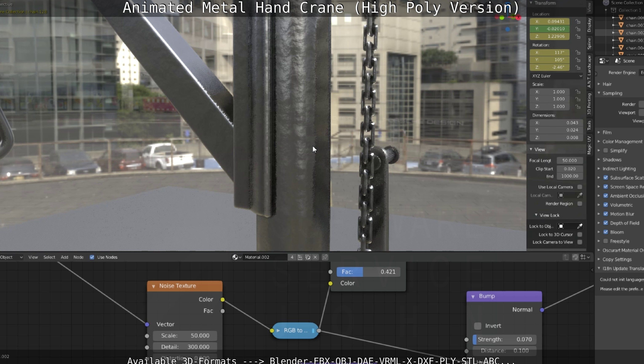Toggle the node snapping icon
The width and height of the screenshot is (644, 364).
tap(575, 257)
